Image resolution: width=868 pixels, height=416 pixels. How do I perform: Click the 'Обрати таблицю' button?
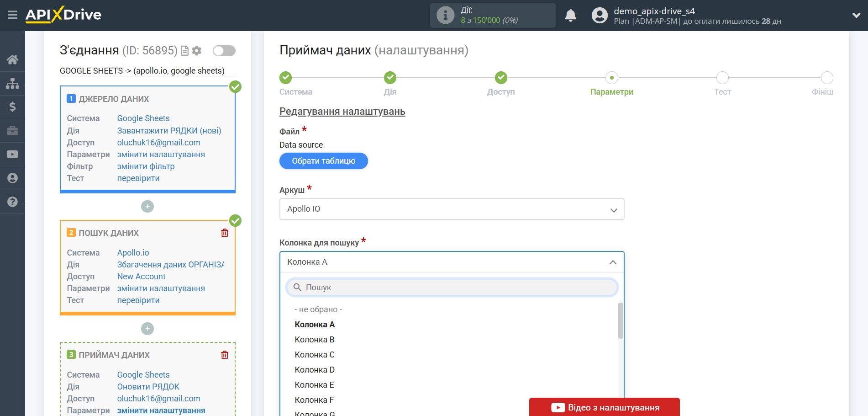(323, 160)
